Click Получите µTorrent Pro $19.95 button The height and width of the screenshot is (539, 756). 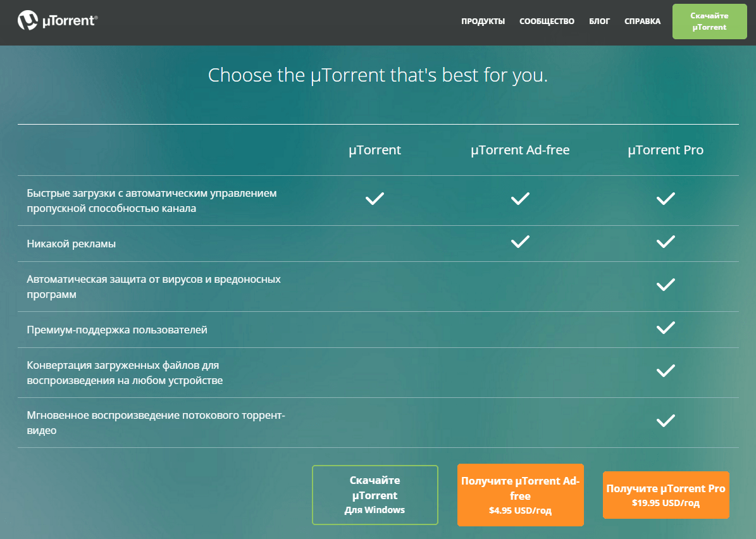666,495
